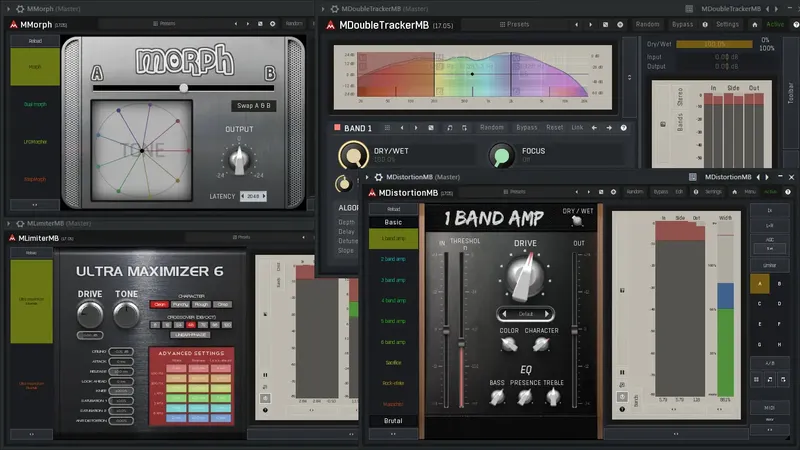The width and height of the screenshot is (800, 450).
Task: Click the pause icon in MDistortionMB meter panel
Action: (x=622, y=372)
